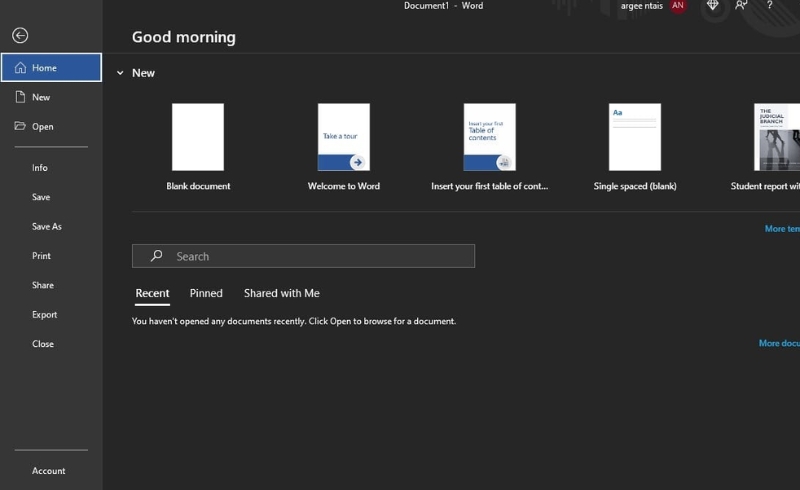Click the Single spaced (blank) label
This screenshot has height=490, width=800.
pyautogui.click(x=635, y=186)
